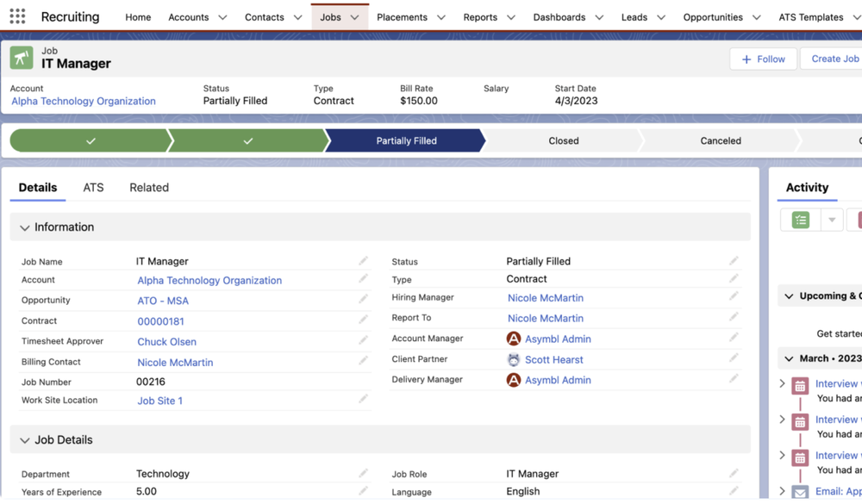Toggle Follow for this job
862x504 pixels.
(762, 59)
